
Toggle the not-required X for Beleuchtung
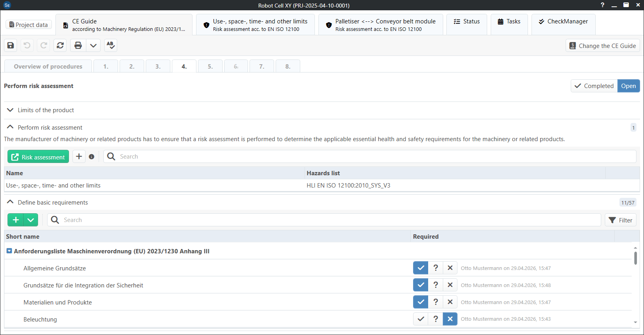pyautogui.click(x=450, y=319)
